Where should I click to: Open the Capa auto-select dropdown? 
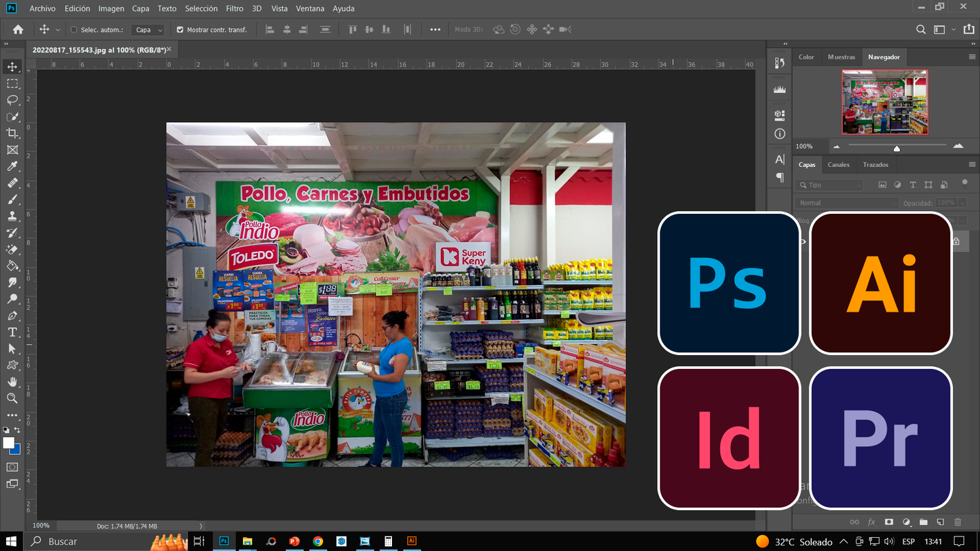pos(149,30)
